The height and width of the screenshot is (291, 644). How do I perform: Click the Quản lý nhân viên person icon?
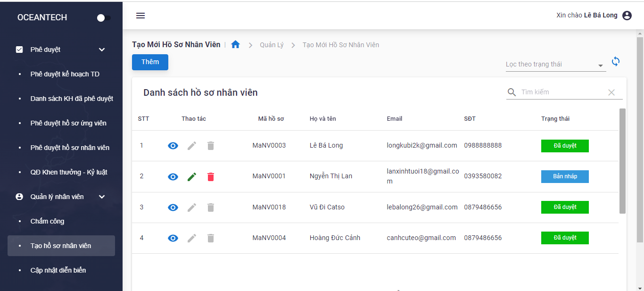click(19, 197)
